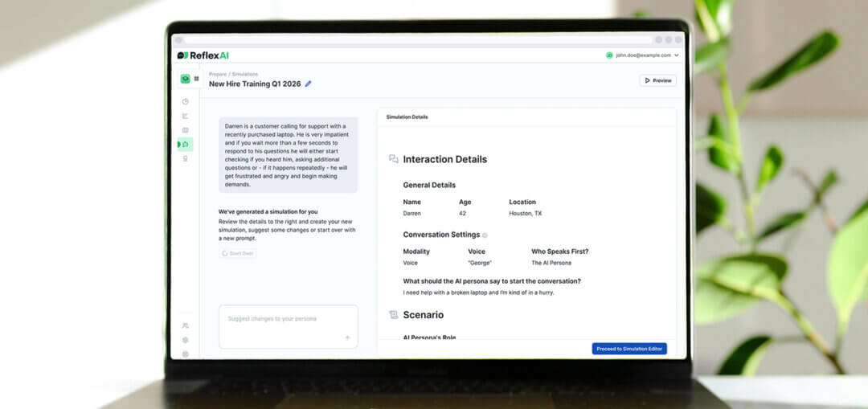Click the info icon beside Conversation Settings

tap(485, 235)
